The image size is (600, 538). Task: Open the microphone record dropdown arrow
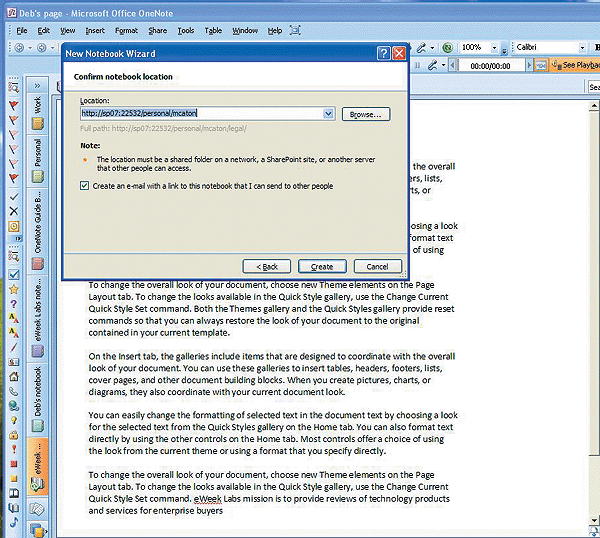click(x=443, y=65)
